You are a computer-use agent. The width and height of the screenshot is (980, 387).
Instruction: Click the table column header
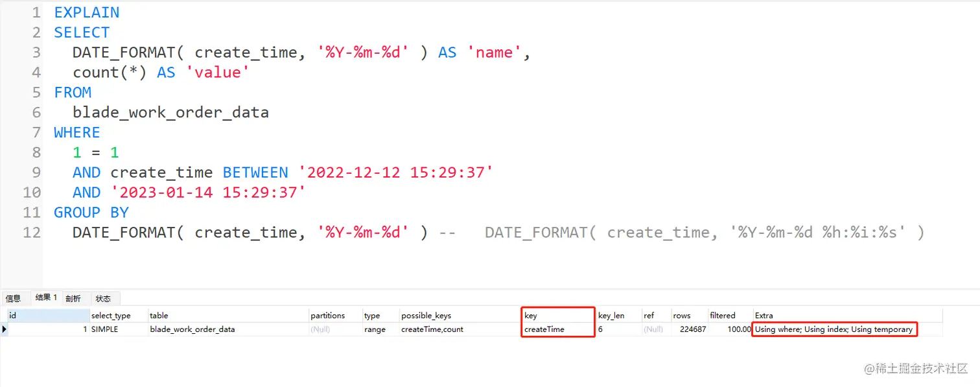228,315
